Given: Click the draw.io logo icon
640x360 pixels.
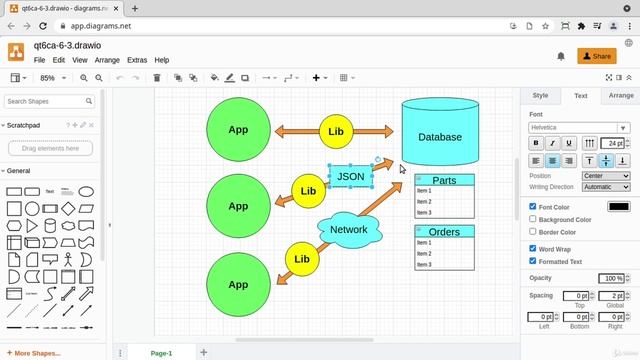Looking at the screenshot, I should (16, 52).
